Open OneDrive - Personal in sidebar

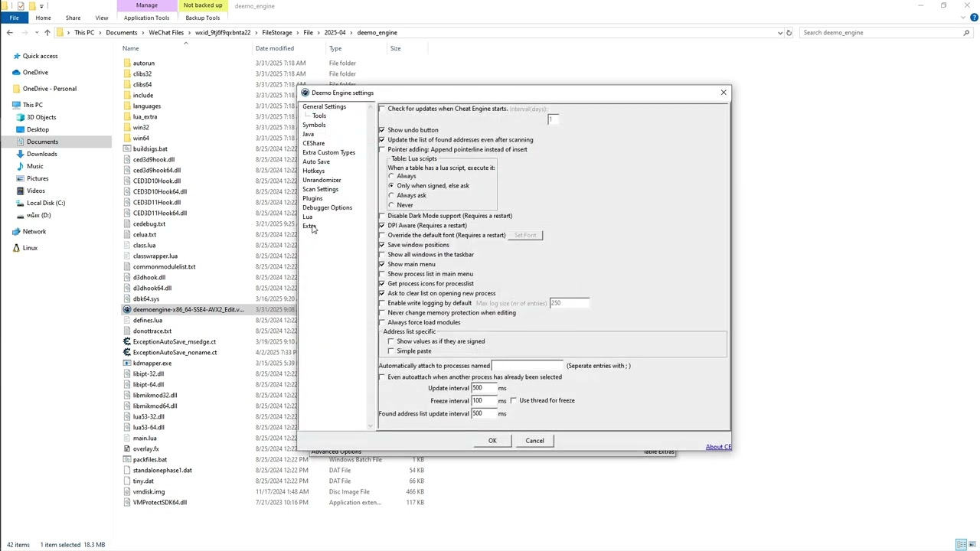[50, 88]
